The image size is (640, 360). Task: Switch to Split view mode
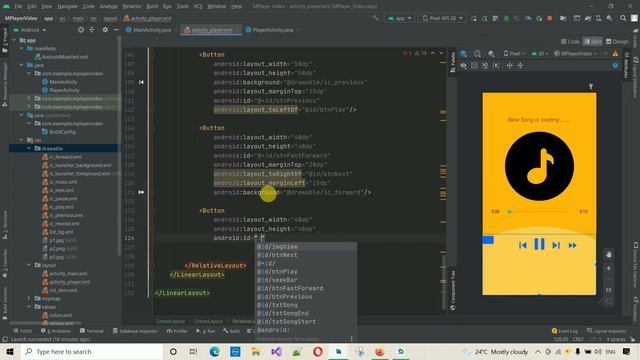click(593, 41)
